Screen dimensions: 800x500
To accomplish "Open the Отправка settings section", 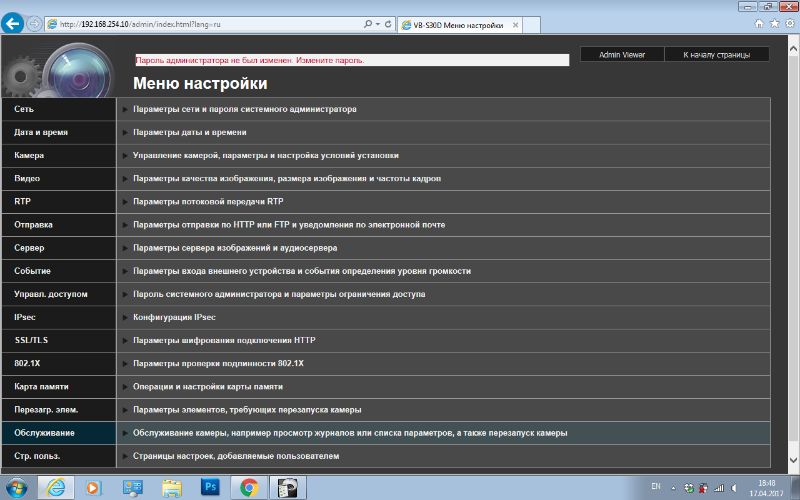I will (59, 225).
